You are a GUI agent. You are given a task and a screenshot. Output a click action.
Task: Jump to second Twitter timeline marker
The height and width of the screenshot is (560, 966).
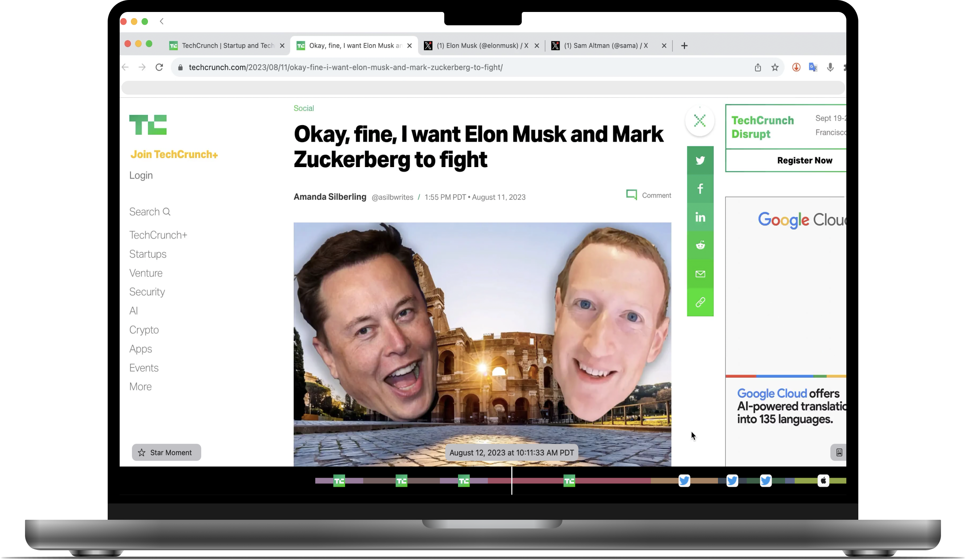732,481
